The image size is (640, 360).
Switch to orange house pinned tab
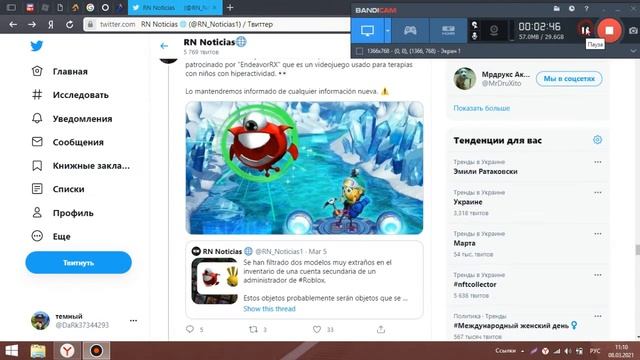[76, 7]
